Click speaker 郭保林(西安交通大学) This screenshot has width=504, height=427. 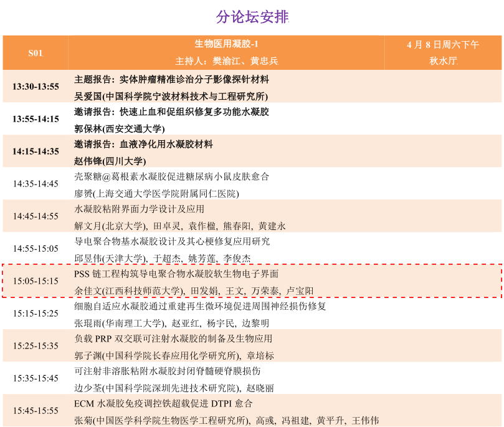tap(120, 128)
